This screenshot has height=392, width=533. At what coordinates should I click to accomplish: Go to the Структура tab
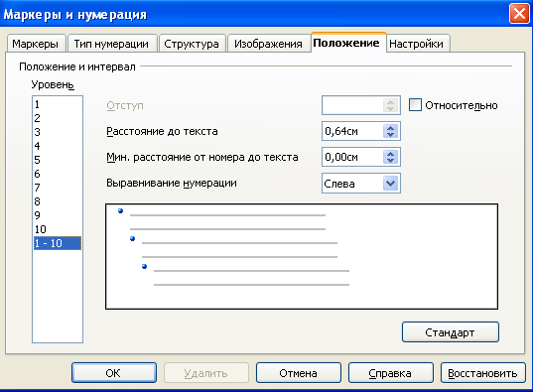(x=192, y=44)
